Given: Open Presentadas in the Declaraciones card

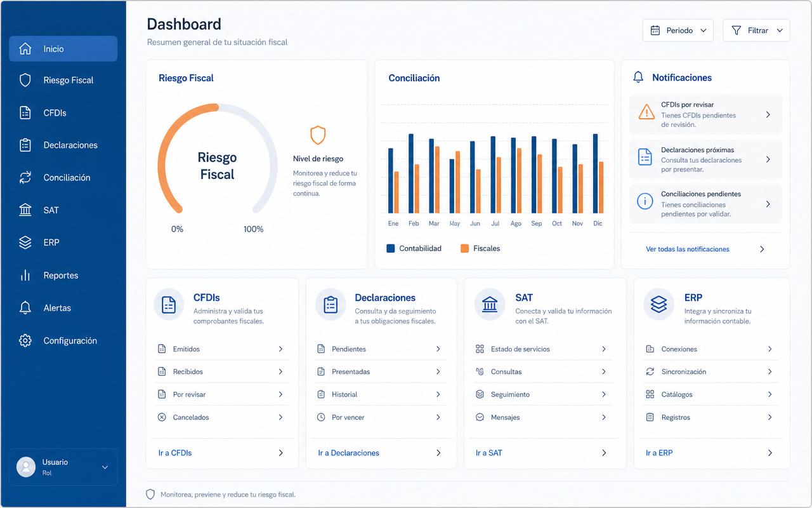Looking at the screenshot, I should point(379,371).
